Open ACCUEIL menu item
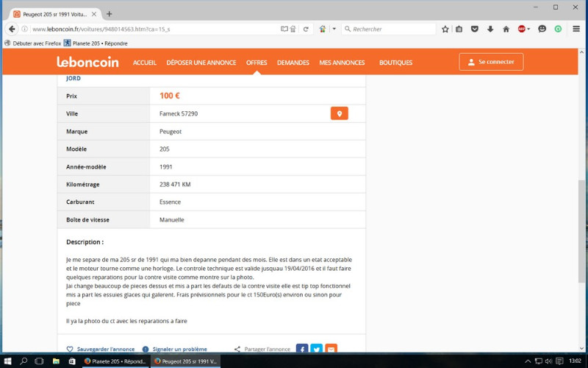588x368 pixels. click(144, 63)
